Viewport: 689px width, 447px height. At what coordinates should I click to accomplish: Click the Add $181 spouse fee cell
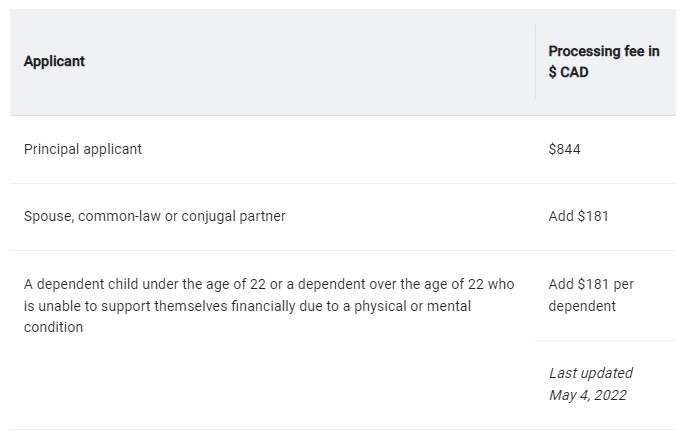578,216
